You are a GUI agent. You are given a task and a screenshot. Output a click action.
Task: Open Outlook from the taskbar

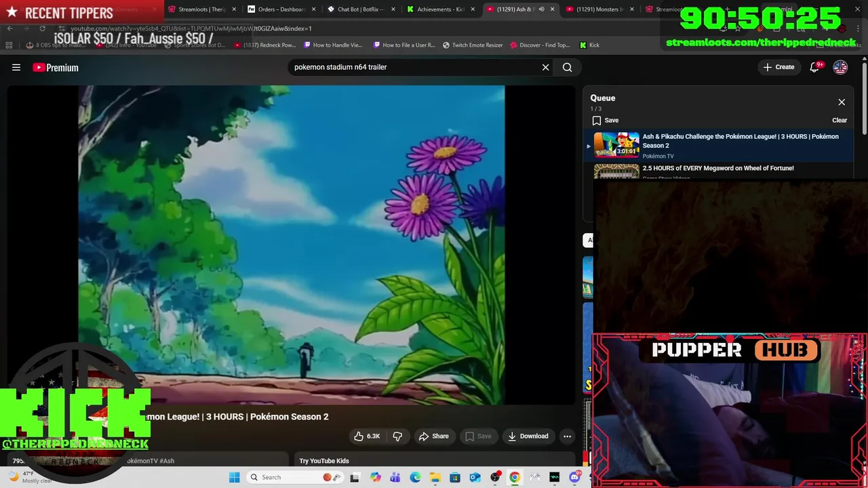[475, 477]
